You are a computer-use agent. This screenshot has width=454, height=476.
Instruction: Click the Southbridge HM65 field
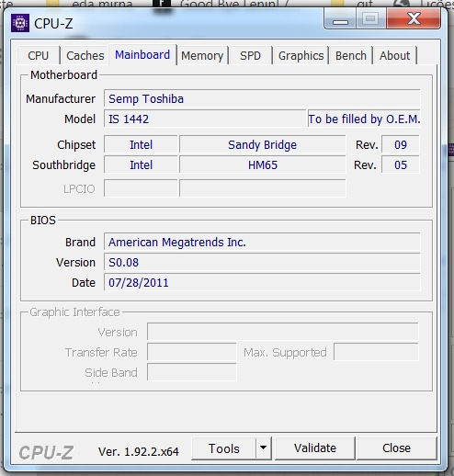[x=263, y=165]
